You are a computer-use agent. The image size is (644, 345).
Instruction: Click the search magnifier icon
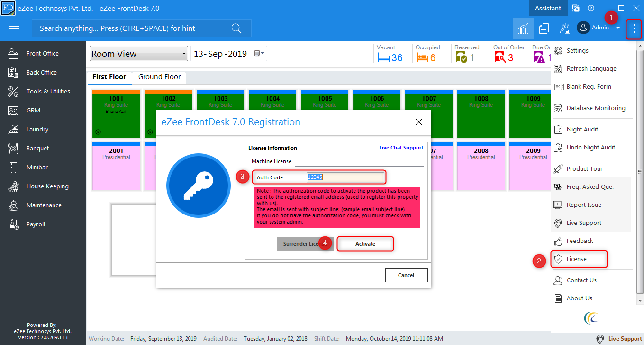tap(236, 28)
